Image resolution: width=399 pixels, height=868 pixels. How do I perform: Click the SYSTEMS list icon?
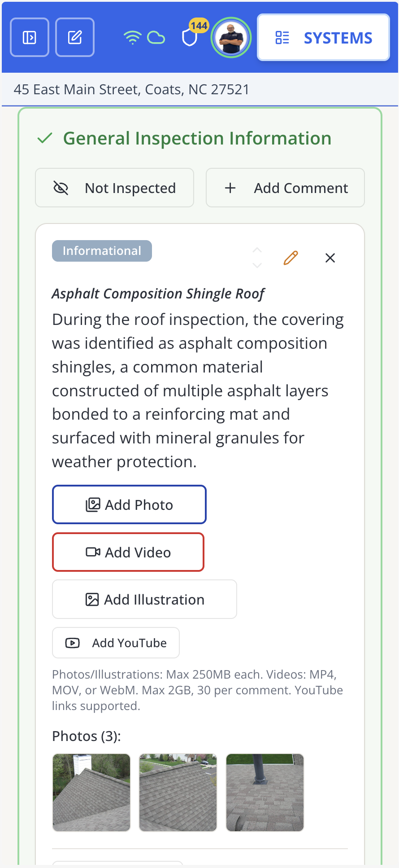pos(282,38)
